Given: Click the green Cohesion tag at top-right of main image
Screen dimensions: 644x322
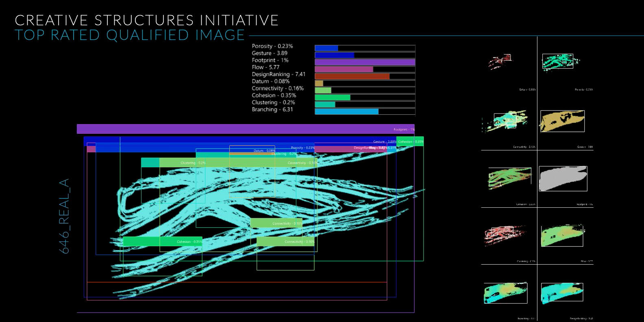Looking at the screenshot, I should [410, 141].
